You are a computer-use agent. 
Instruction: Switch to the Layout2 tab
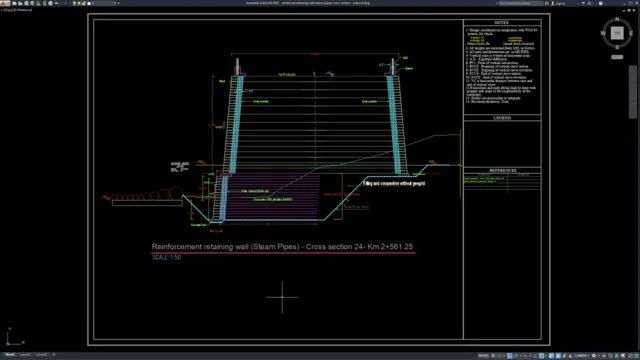click(42, 355)
